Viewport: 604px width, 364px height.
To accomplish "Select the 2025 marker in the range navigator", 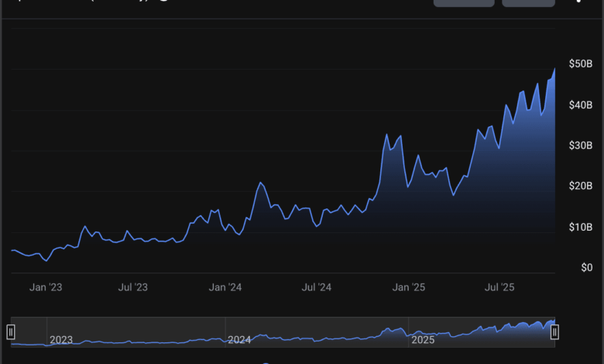I will tap(423, 339).
